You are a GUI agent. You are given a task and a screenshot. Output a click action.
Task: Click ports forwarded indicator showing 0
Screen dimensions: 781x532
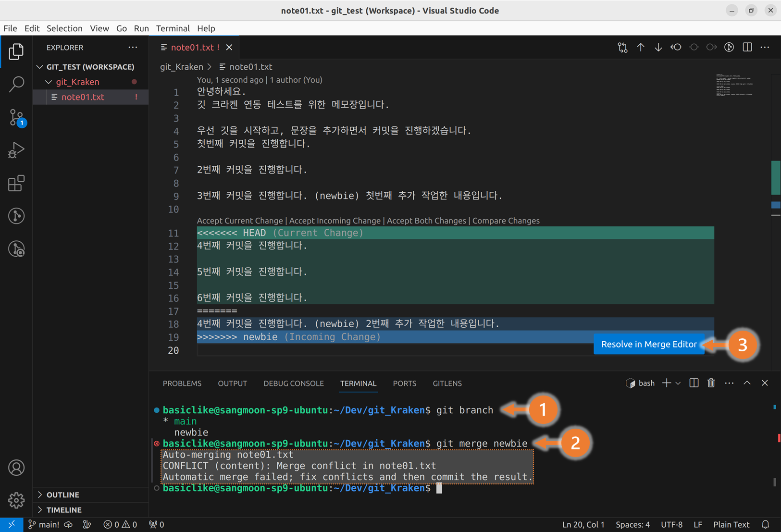click(x=157, y=524)
